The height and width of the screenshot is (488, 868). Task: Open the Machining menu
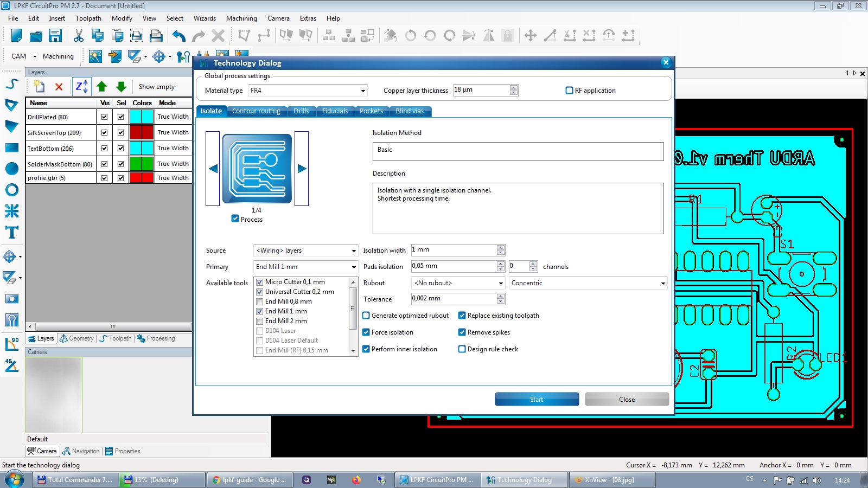[x=241, y=18]
